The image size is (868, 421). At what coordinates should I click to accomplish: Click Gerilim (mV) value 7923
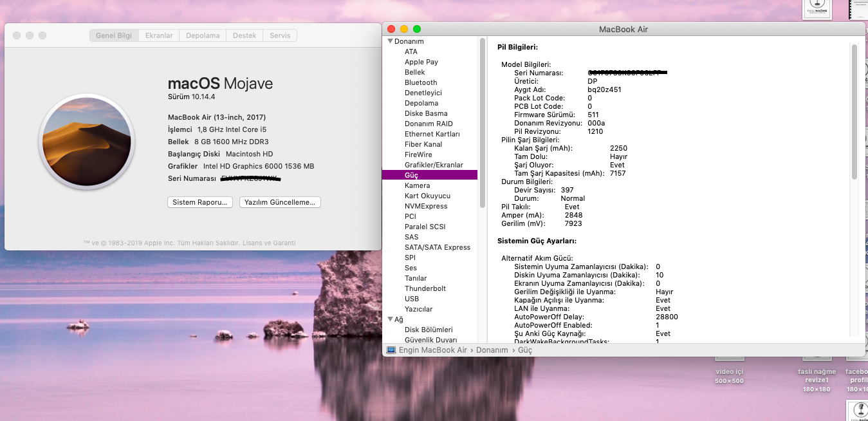click(573, 223)
